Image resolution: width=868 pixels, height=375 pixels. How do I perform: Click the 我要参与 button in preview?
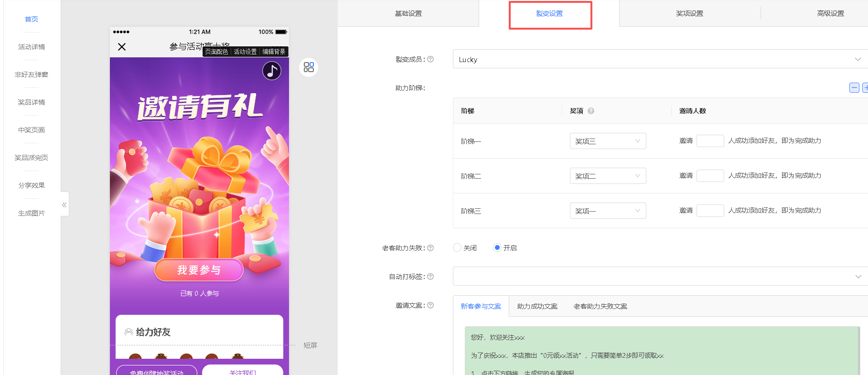click(x=199, y=270)
